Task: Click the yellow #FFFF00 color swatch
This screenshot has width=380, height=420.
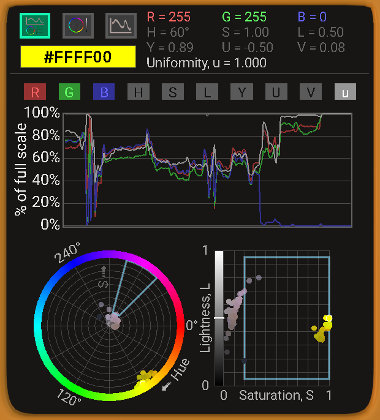Action: [78, 57]
